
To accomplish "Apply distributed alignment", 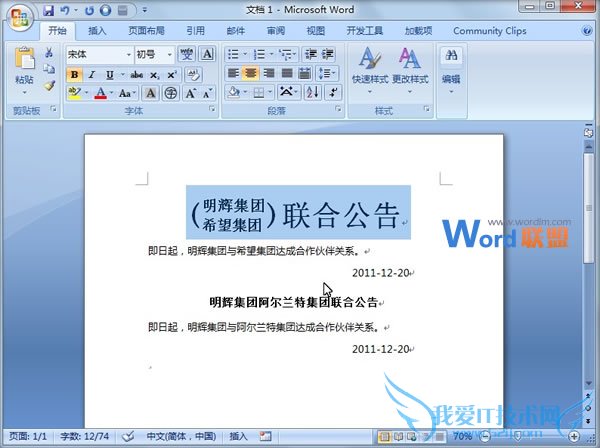I will point(305,73).
